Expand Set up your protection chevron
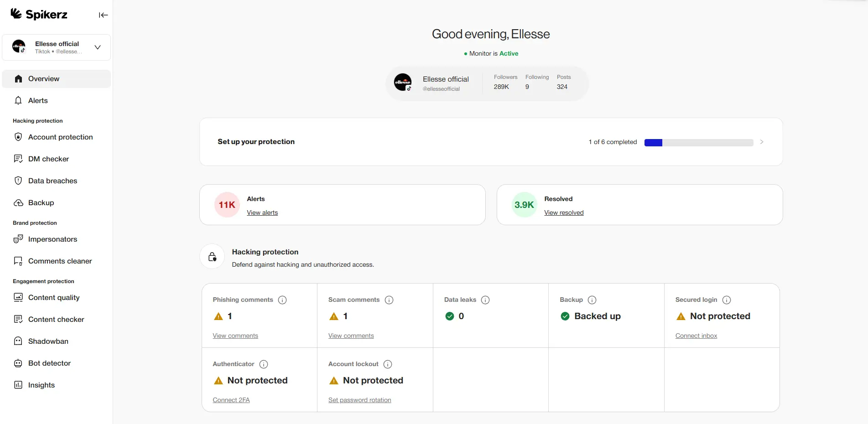 coord(762,142)
